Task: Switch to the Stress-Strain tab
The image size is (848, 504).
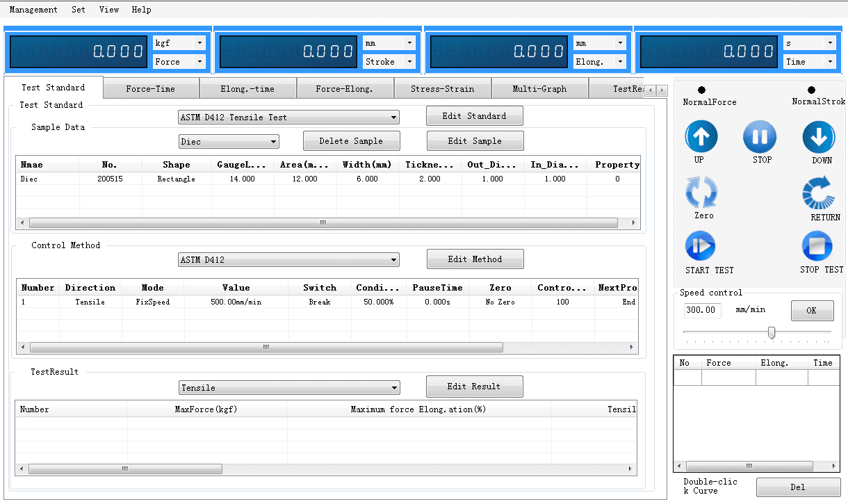Action: click(442, 88)
